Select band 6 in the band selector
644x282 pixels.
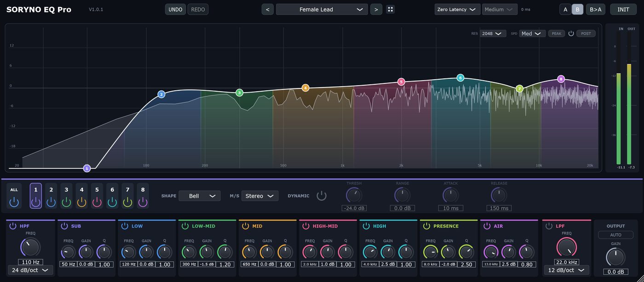click(112, 196)
